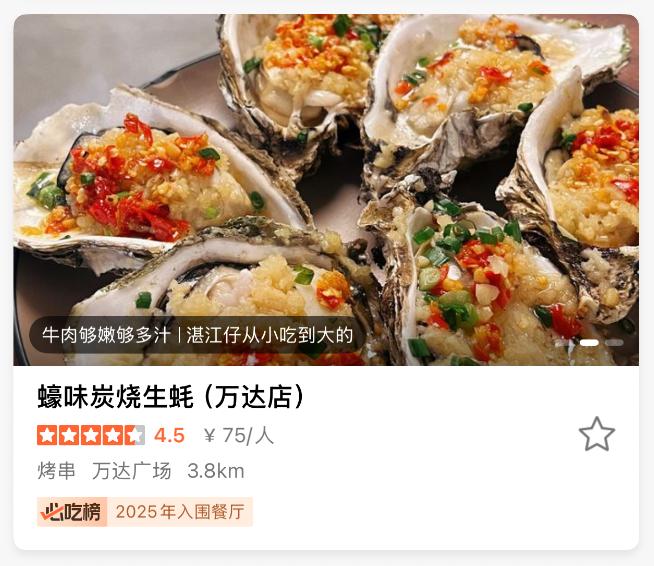Click the 4.5 rating score
654x566 pixels.
(x=169, y=435)
